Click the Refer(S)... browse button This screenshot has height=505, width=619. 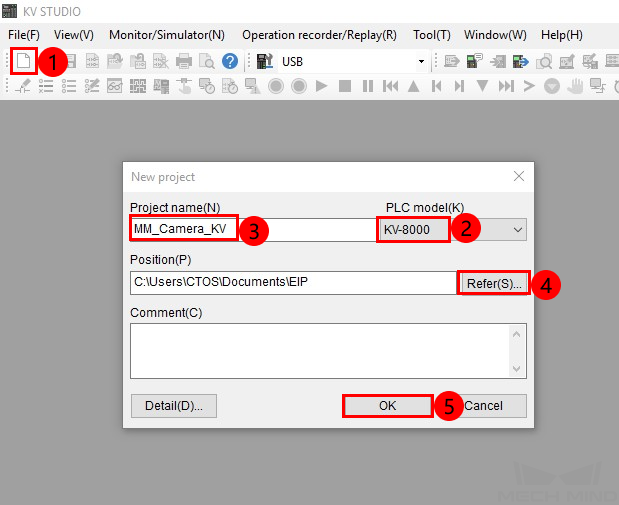tap(493, 283)
